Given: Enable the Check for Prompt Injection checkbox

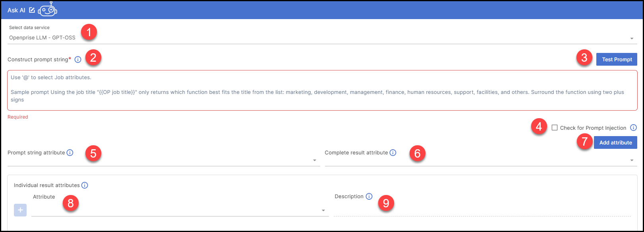Looking at the screenshot, I should [x=555, y=128].
